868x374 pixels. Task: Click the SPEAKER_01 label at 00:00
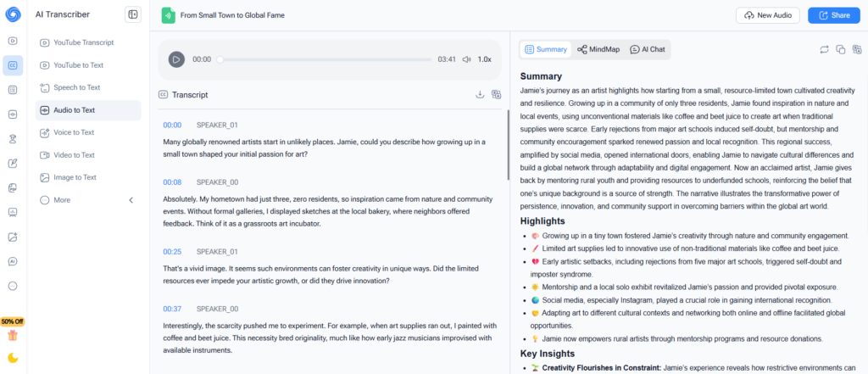[217, 126]
